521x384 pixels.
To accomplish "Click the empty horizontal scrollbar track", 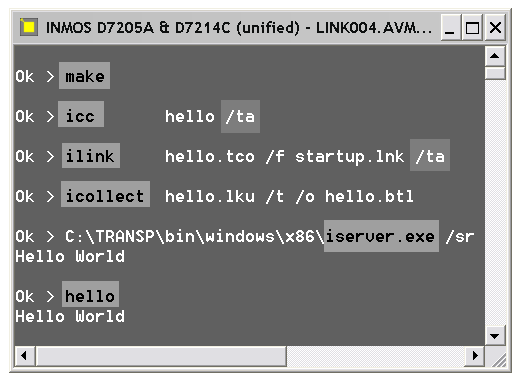I will [375, 356].
